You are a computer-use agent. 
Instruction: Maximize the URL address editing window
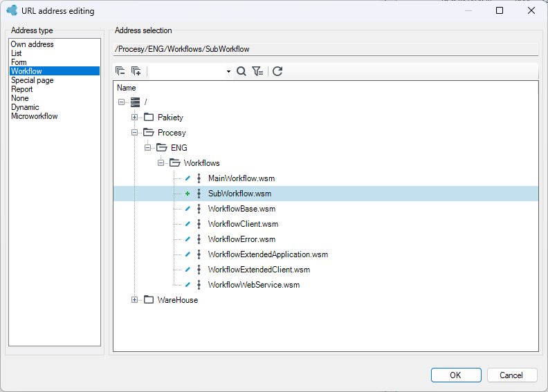tap(500, 10)
